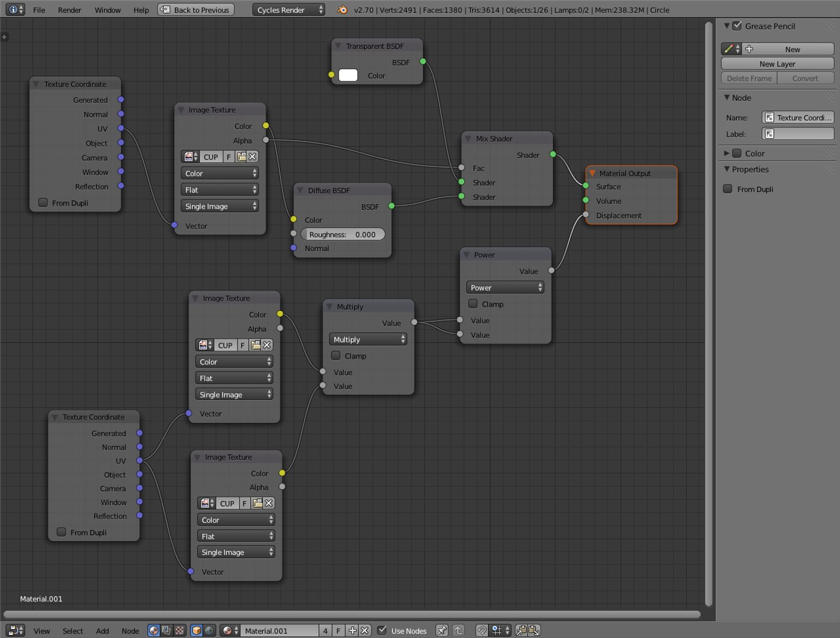Open Color space dropdown in Image Texture feeding Diffuse
Image resolution: width=840 pixels, height=638 pixels.
[220, 173]
